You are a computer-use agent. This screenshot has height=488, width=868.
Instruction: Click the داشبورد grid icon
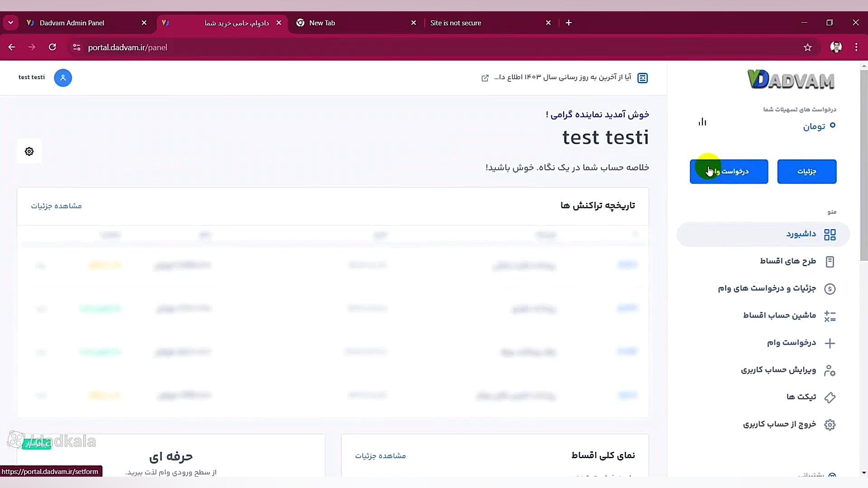pos(830,235)
